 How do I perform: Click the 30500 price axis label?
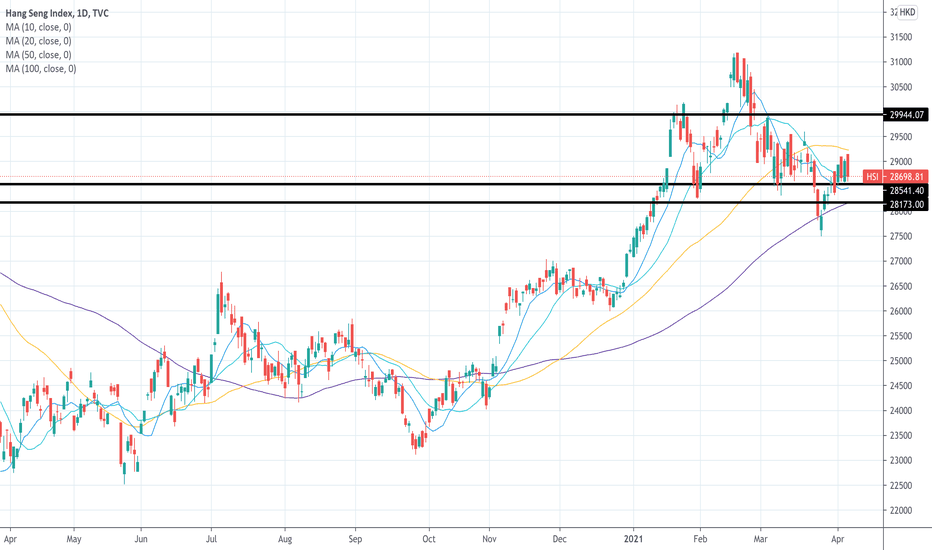coord(900,87)
